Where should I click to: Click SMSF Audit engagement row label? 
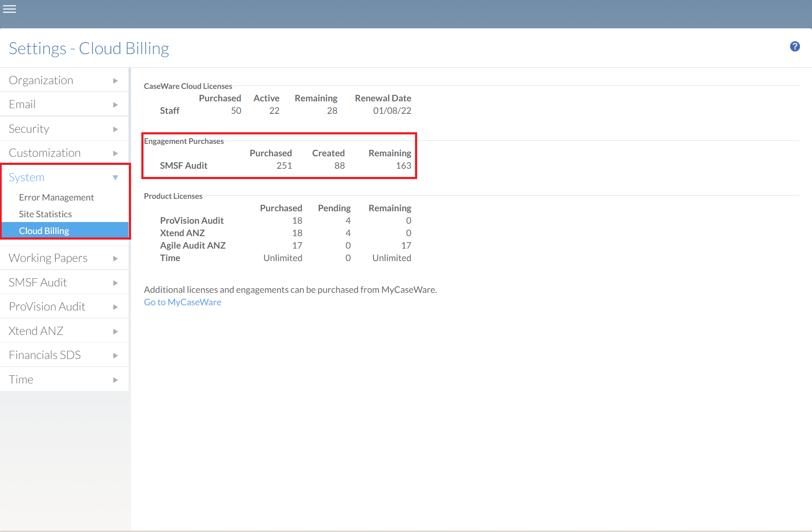pyautogui.click(x=183, y=166)
